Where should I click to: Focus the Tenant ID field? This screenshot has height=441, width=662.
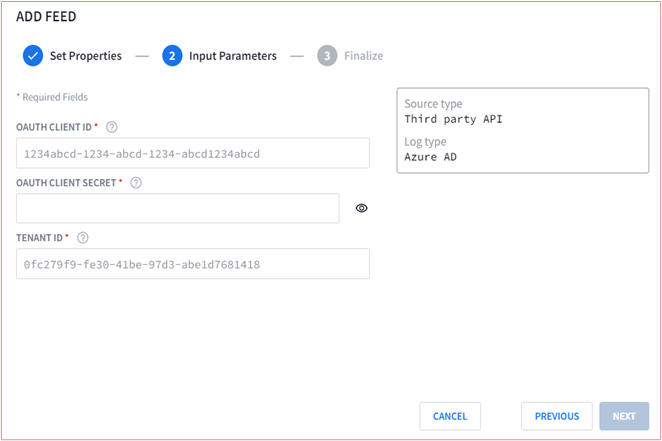(193, 264)
